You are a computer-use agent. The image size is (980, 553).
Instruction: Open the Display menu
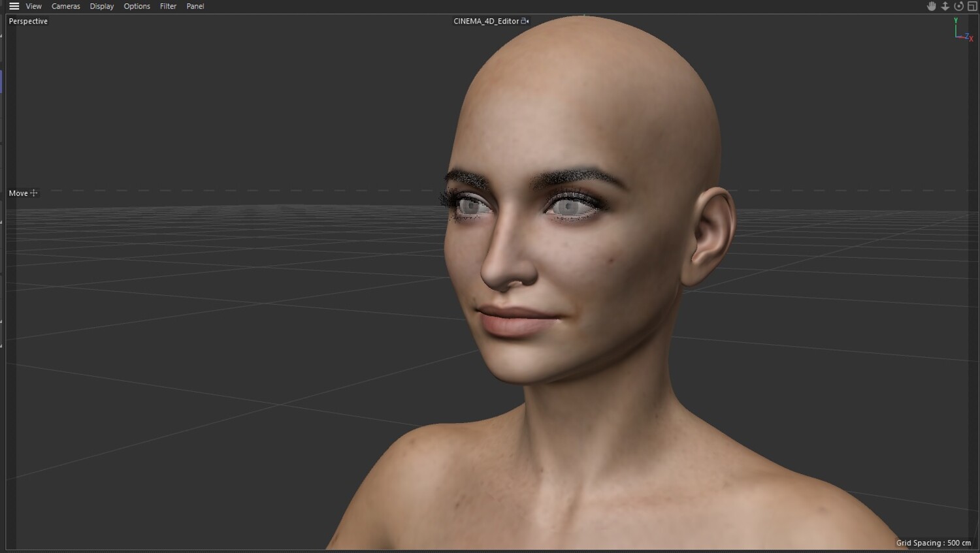[x=102, y=6]
